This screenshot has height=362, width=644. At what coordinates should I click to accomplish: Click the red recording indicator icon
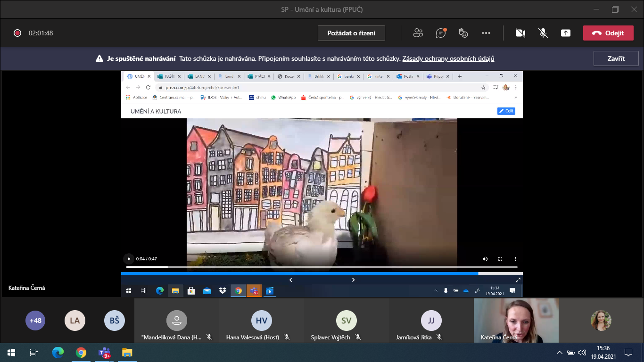(x=17, y=33)
